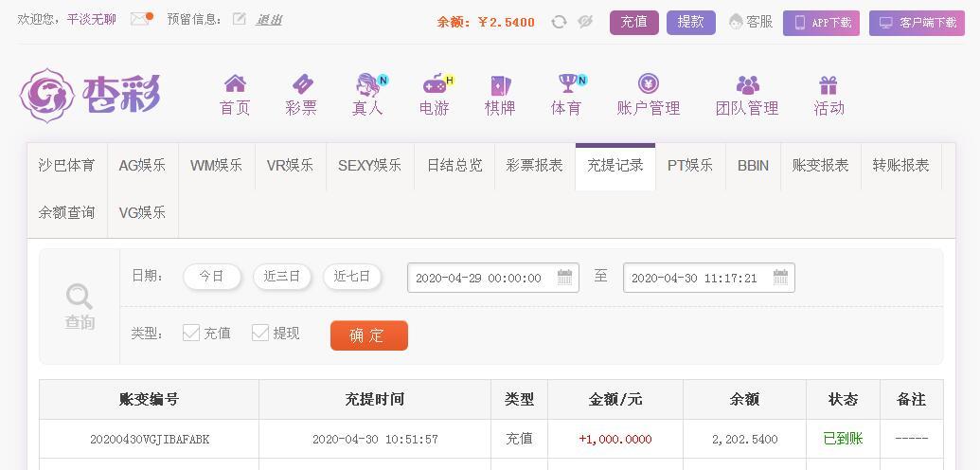Select 今日 date filter
This screenshot has height=470, width=980.
pyautogui.click(x=212, y=277)
